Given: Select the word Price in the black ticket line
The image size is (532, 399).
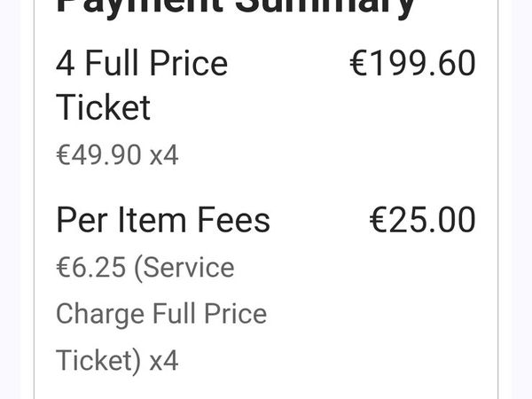Looking at the screenshot, I should (189, 63).
